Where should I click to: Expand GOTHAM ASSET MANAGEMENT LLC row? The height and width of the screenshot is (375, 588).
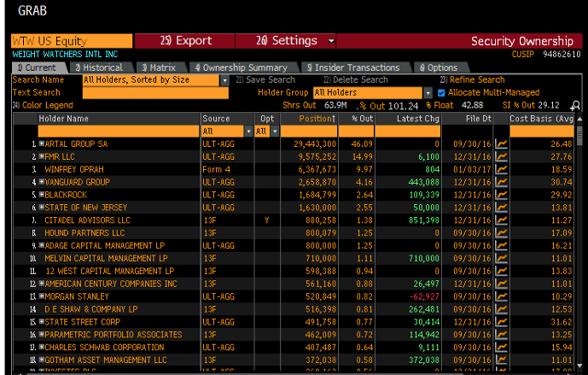(x=41, y=360)
